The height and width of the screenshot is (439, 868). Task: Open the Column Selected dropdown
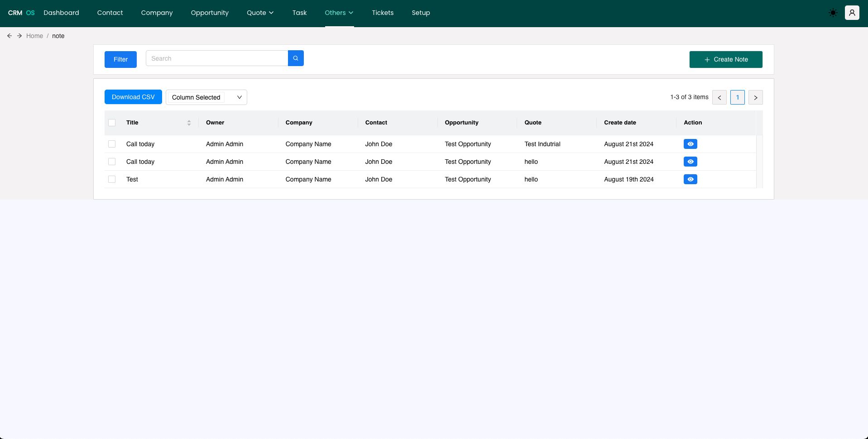pos(206,97)
